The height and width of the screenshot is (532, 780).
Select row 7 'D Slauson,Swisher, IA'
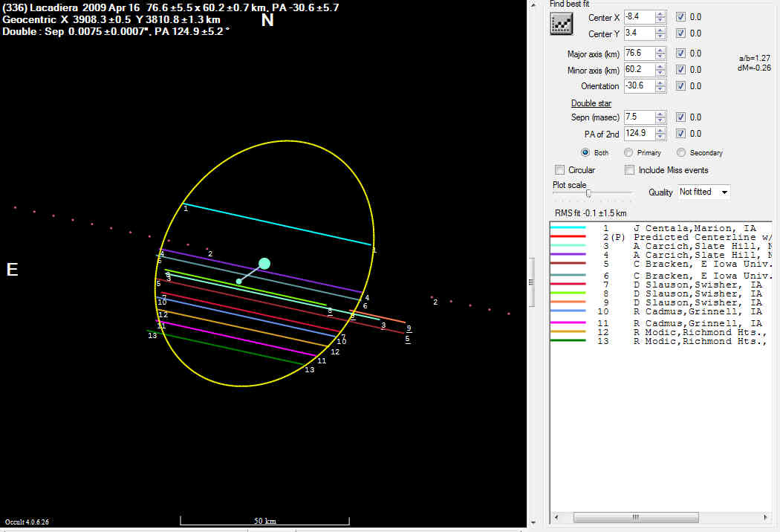coord(661,285)
